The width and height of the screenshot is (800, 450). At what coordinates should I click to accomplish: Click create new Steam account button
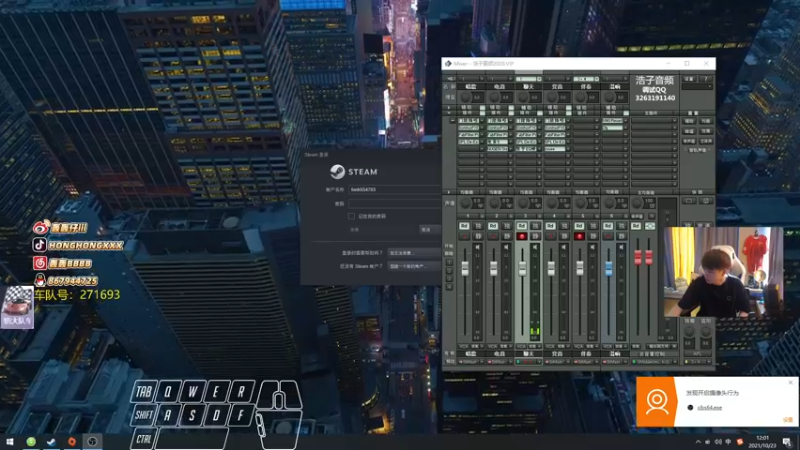414,266
